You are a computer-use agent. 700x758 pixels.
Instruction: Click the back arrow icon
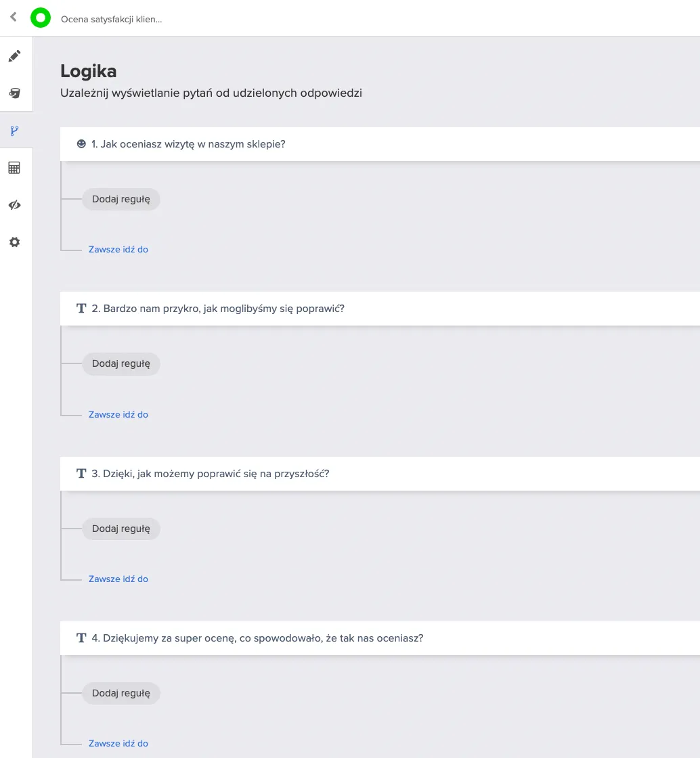pyautogui.click(x=14, y=17)
